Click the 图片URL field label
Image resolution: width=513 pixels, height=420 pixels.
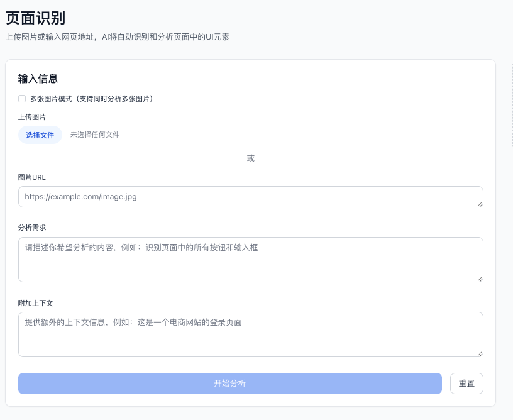pos(31,177)
